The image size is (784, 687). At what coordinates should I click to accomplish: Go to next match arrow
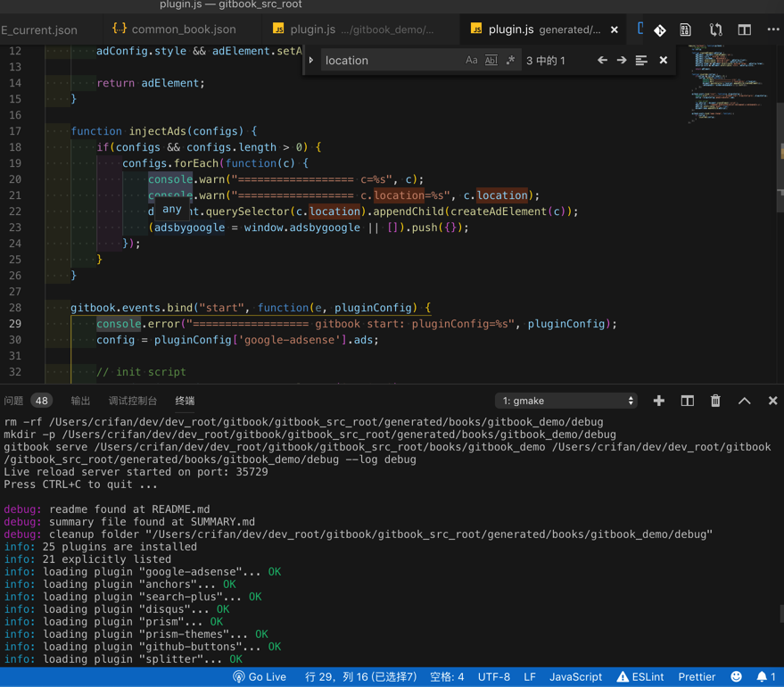tap(622, 61)
